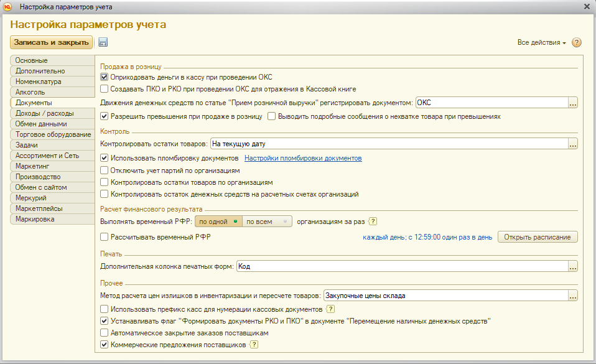Show hint for 'Коммерческие предложения поставщиков'
Image resolution: width=596 pixels, height=364 pixels.
pyautogui.click(x=254, y=345)
